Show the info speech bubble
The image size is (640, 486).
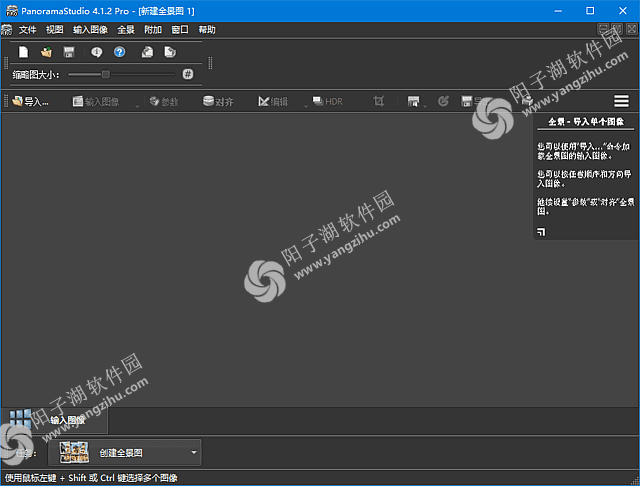(96, 52)
